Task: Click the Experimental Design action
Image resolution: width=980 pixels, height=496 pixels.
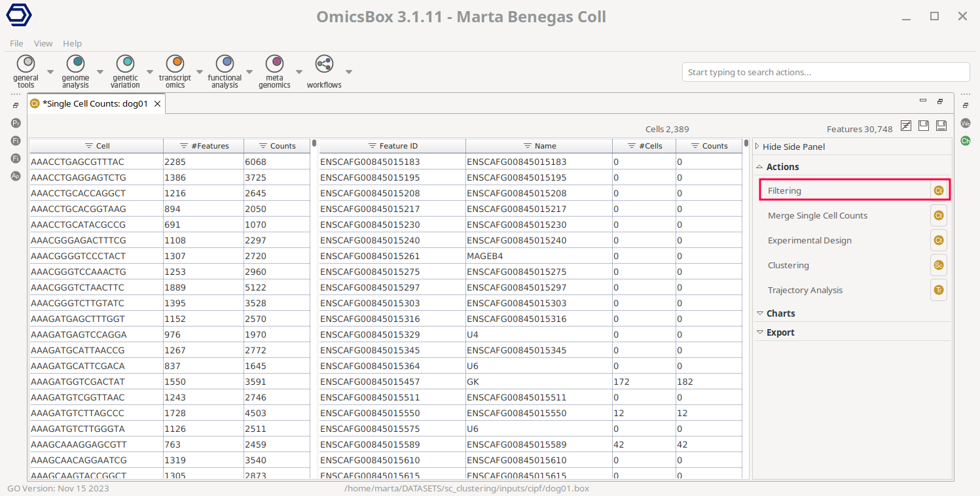Action: pyautogui.click(x=809, y=240)
